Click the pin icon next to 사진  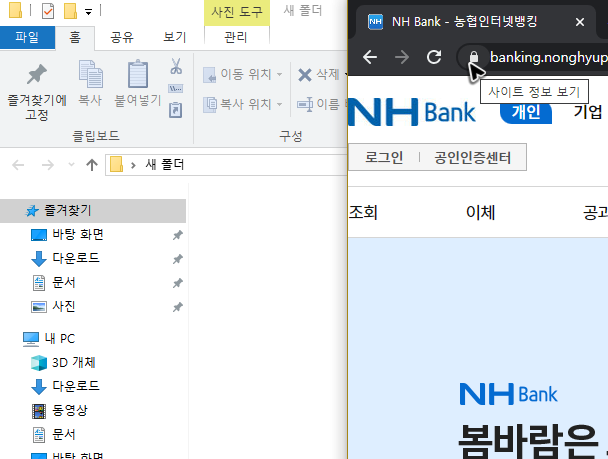click(178, 307)
